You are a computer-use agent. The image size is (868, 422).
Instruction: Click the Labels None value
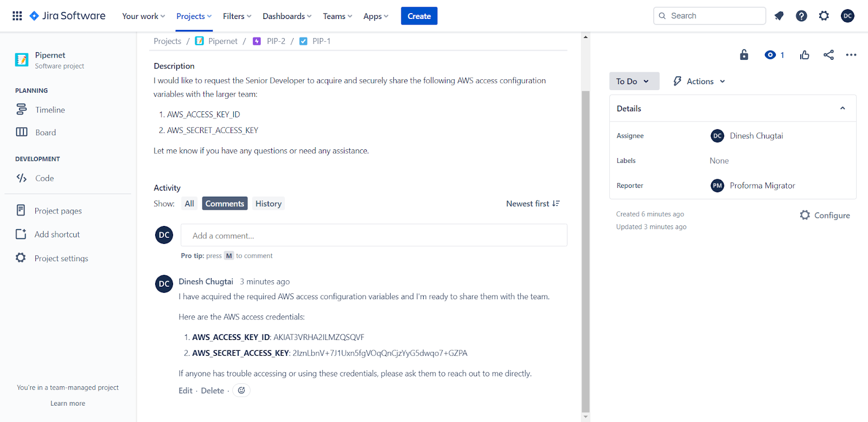(x=719, y=161)
